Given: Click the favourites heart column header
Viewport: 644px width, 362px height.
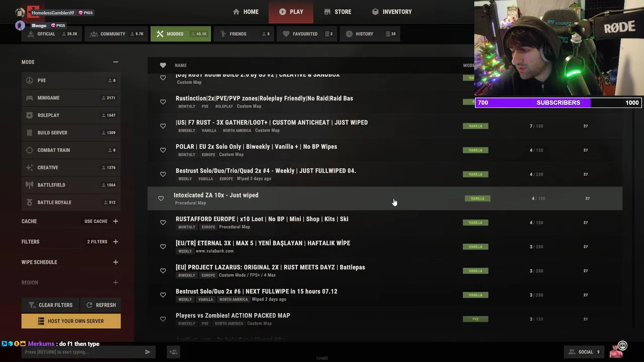Looking at the screenshot, I should click(163, 65).
